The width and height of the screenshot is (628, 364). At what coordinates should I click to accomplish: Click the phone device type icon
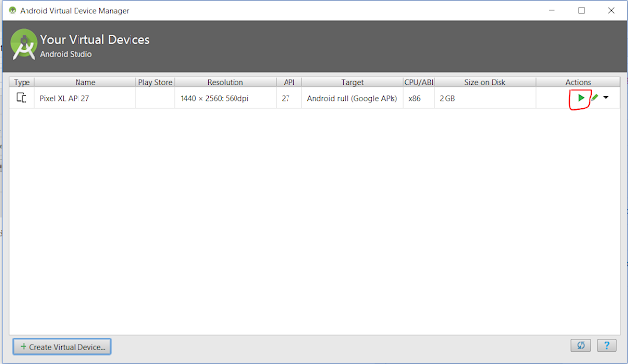click(x=22, y=98)
